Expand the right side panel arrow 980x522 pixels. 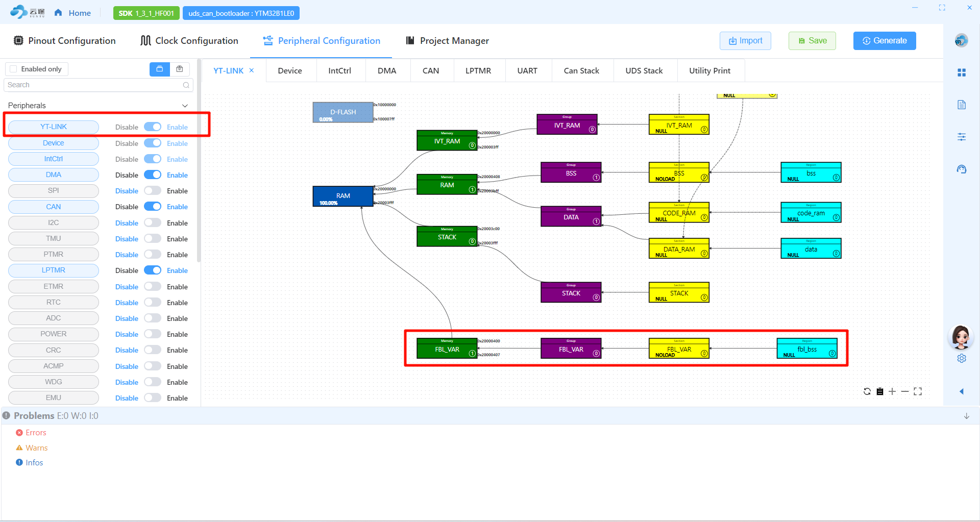click(x=962, y=391)
